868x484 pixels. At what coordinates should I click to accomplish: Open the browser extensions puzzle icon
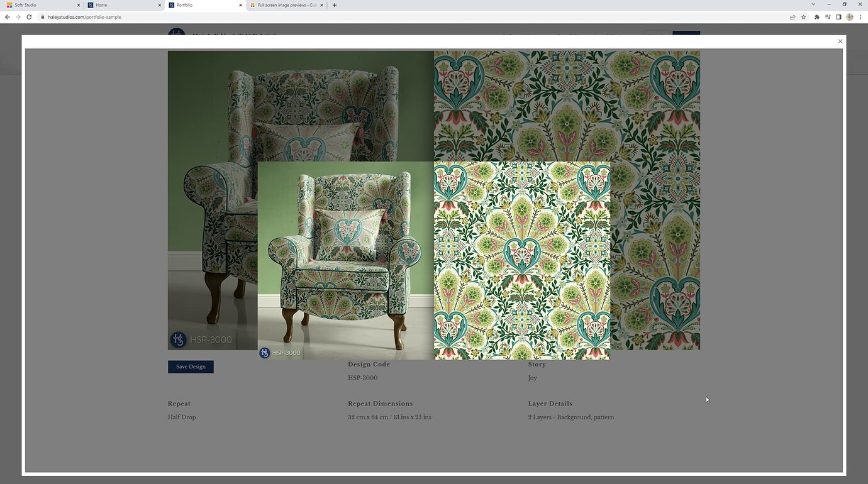click(816, 17)
